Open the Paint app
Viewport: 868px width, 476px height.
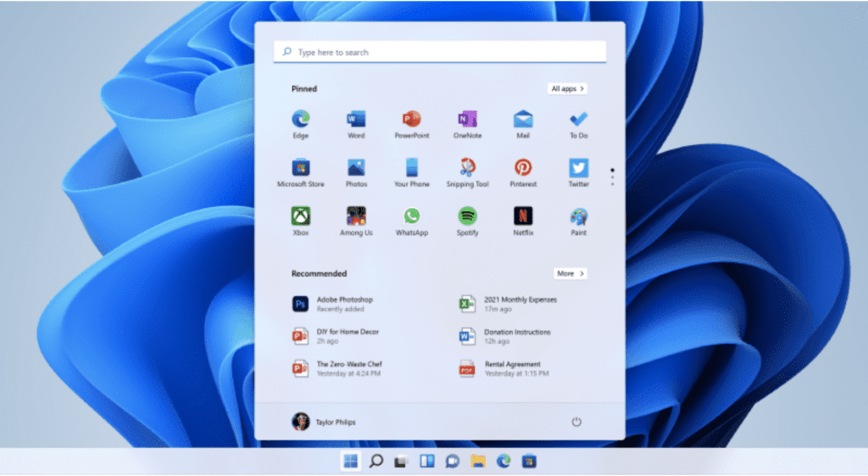pyautogui.click(x=578, y=221)
